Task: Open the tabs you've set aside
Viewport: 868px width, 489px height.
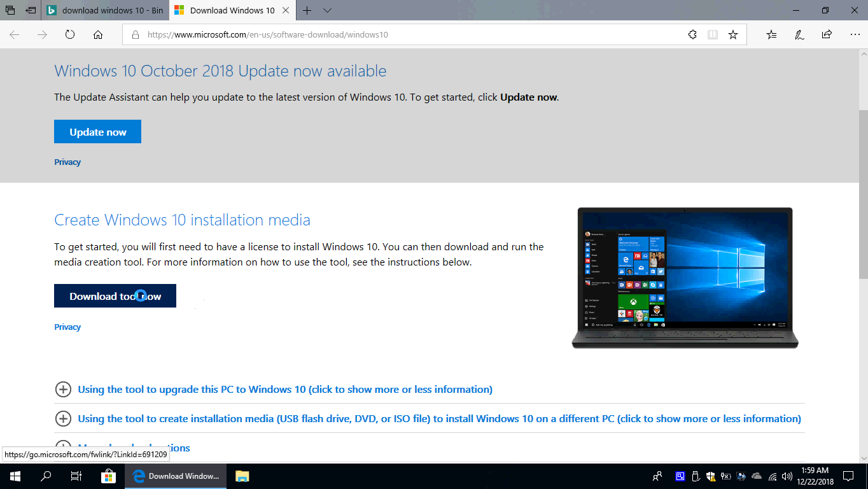Action: 10,10
